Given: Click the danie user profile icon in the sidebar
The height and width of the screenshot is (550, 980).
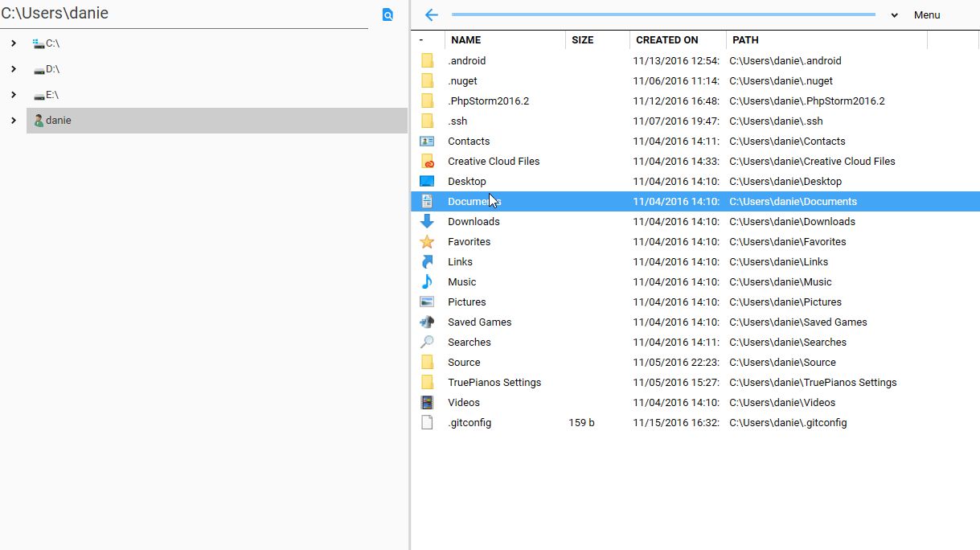Looking at the screenshot, I should tap(37, 120).
